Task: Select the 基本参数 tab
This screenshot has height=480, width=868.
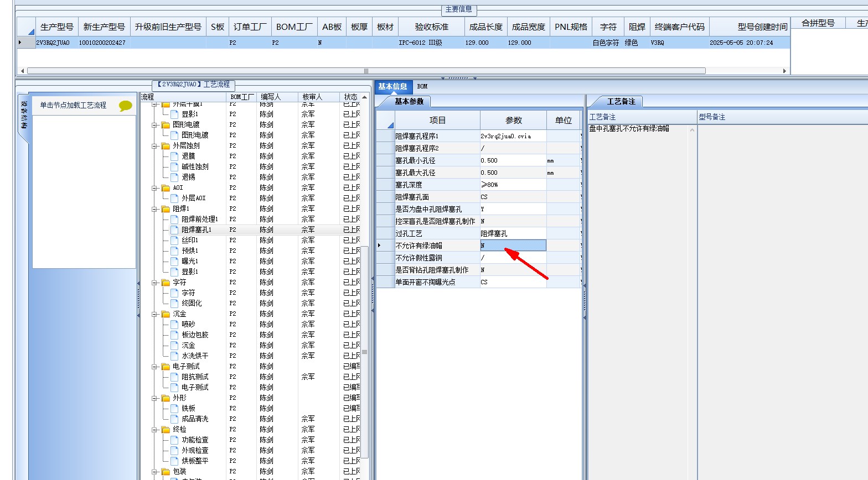Action: coord(409,102)
